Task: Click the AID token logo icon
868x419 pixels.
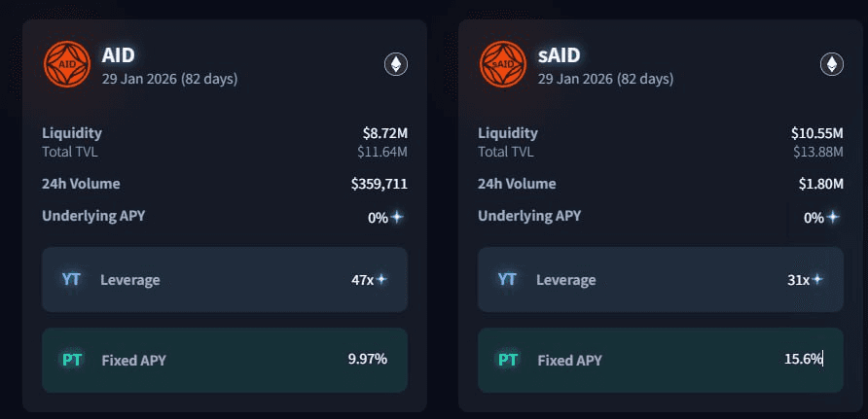Action: 67,64
